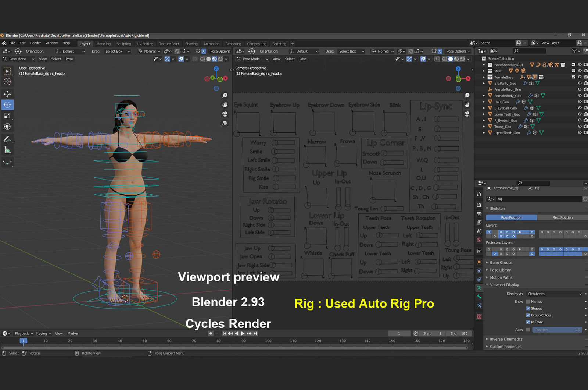Uncheck the Shapes checkbox

pyautogui.click(x=528, y=309)
